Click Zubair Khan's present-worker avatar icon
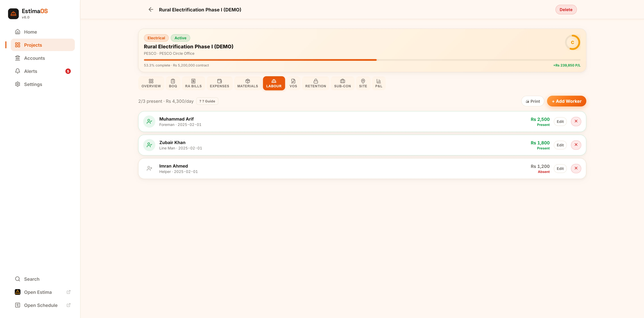Viewport: 644px width, 318px height. [149, 145]
